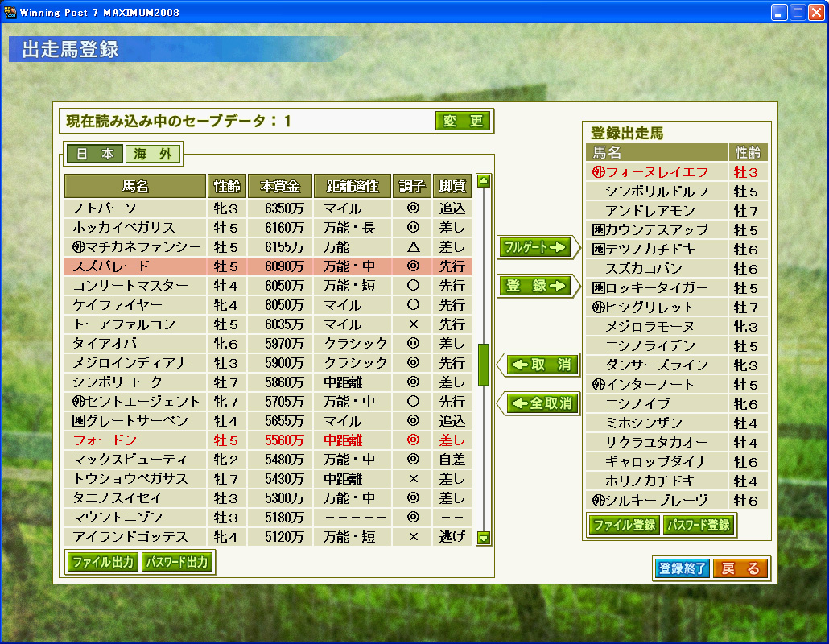The height and width of the screenshot is (644, 829).
Task: Click the 変更 save data button
Action: pyautogui.click(x=463, y=121)
